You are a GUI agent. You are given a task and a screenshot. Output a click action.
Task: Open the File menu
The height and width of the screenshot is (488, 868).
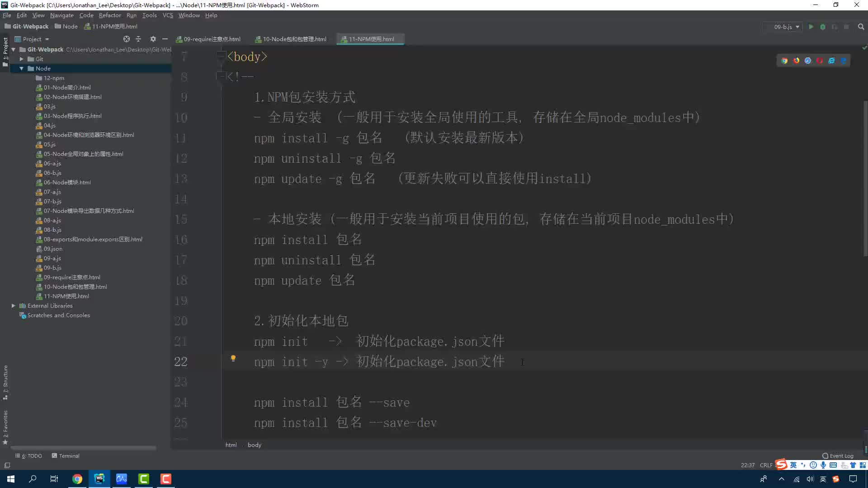pos(7,15)
